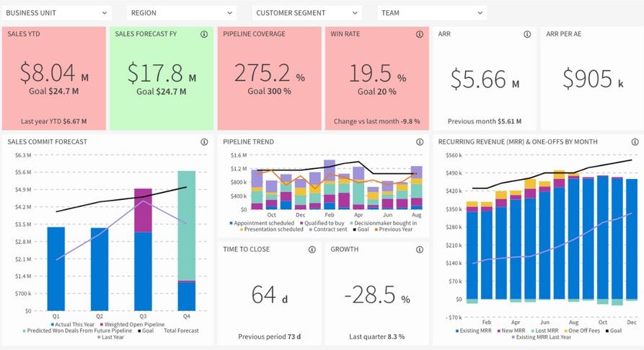
Task: Toggle Existing MRR legend entry
Action: click(473, 331)
